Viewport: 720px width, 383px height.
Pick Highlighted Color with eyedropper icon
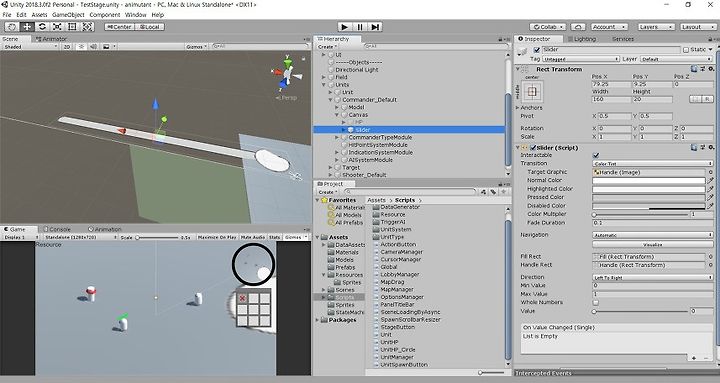[x=710, y=189]
